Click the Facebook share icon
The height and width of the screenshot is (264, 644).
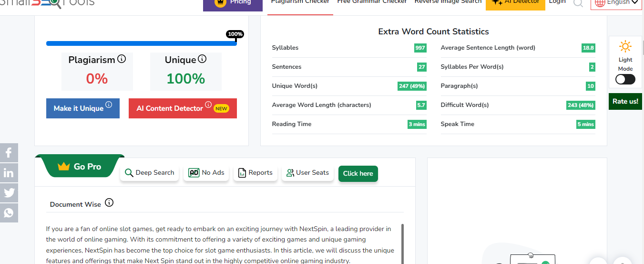point(9,153)
